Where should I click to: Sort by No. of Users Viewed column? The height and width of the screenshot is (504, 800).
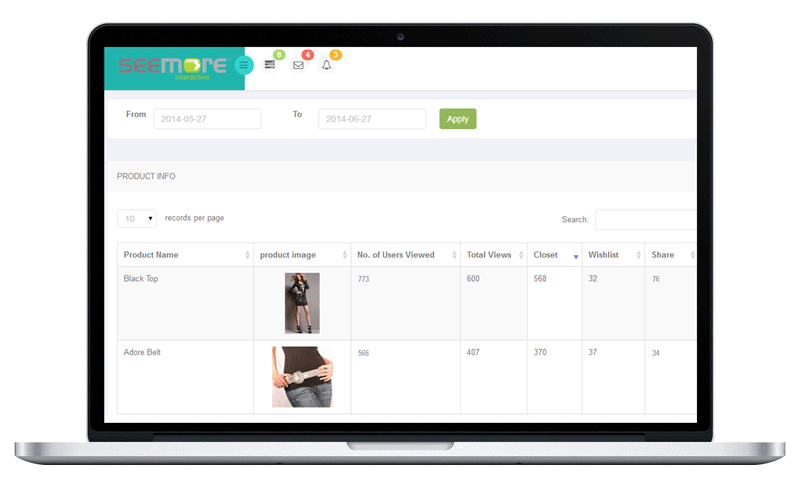point(404,255)
